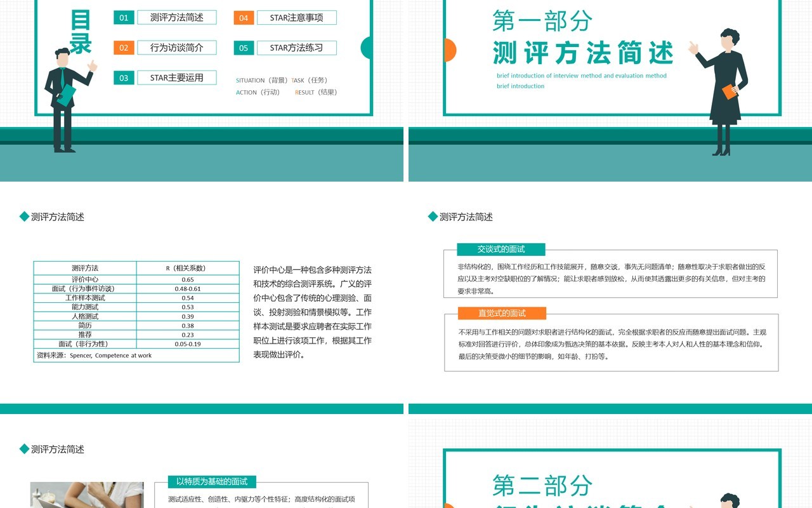The height and width of the screenshot is (508, 812).
Task: Click the orange 04 number badge
Action: click(x=244, y=18)
